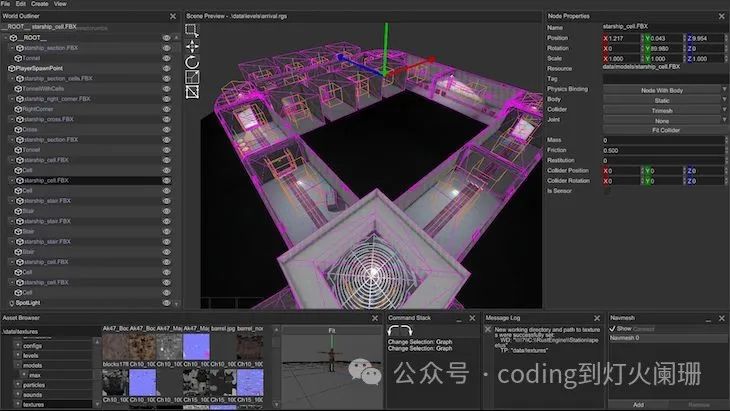Viewport: 730px width, 411px height.
Task: Open the Body dropdown set to Static
Action: pos(662,100)
